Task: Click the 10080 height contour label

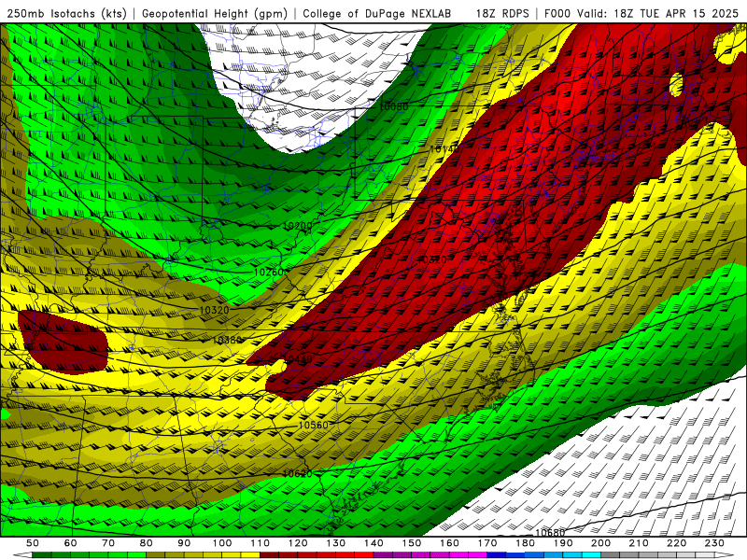Action: (x=393, y=106)
